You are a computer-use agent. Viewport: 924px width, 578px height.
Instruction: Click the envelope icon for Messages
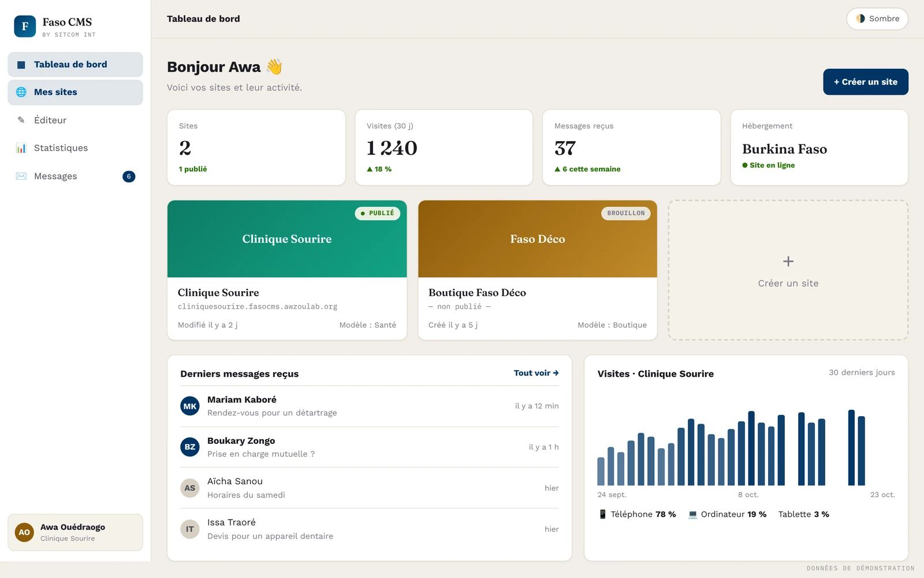(x=21, y=176)
